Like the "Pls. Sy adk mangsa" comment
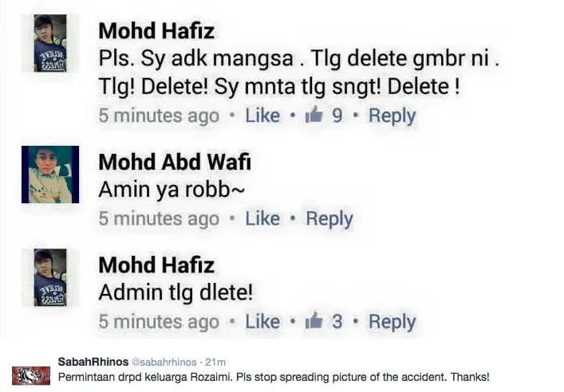Viewport: 564px width, 392px height. coord(262,116)
